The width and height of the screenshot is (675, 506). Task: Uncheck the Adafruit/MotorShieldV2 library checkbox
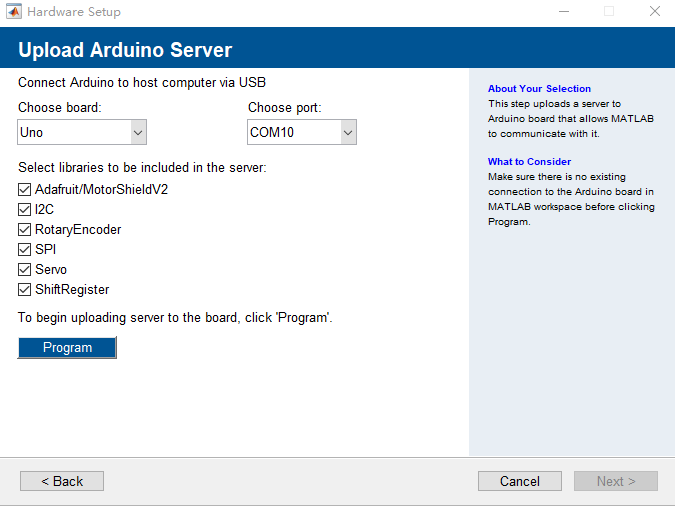pyautogui.click(x=25, y=189)
